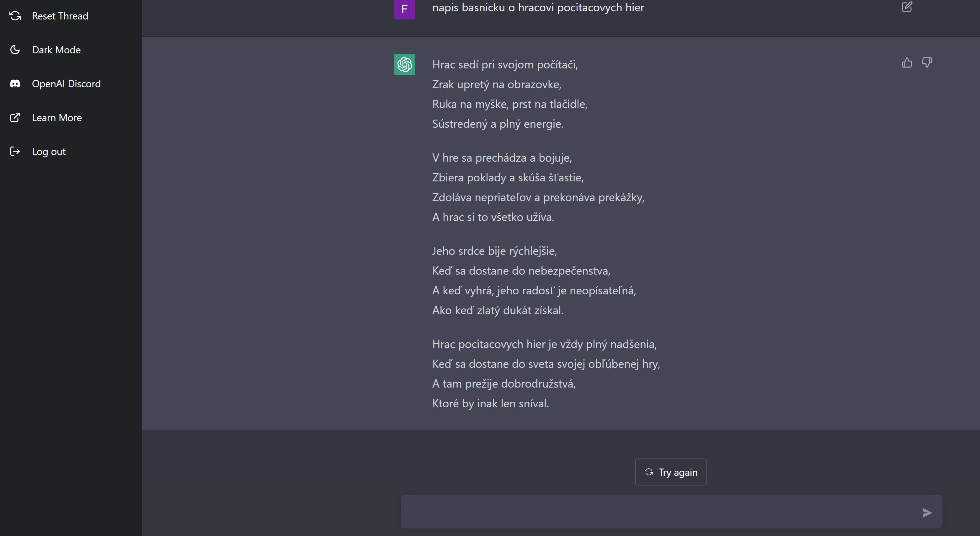The image size is (980, 536).
Task: Click the Try again button
Action: pos(671,472)
